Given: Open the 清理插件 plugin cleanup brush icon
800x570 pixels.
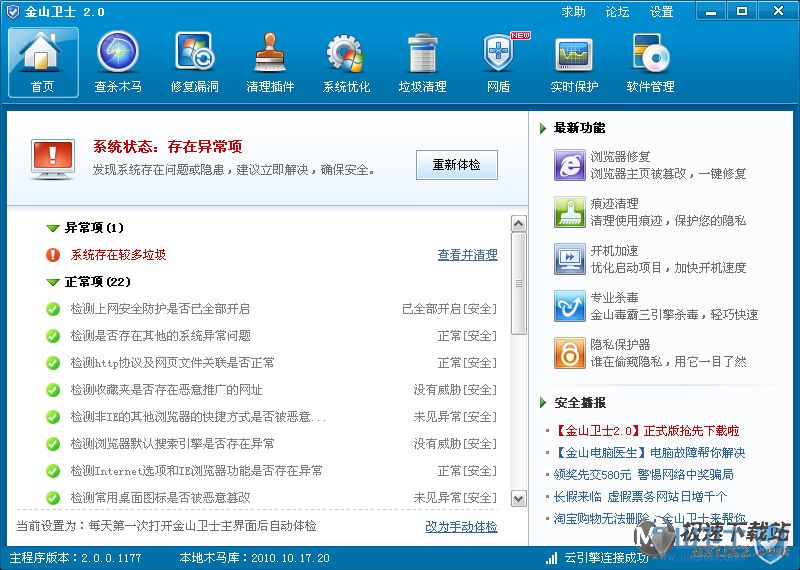Looking at the screenshot, I should 270,53.
